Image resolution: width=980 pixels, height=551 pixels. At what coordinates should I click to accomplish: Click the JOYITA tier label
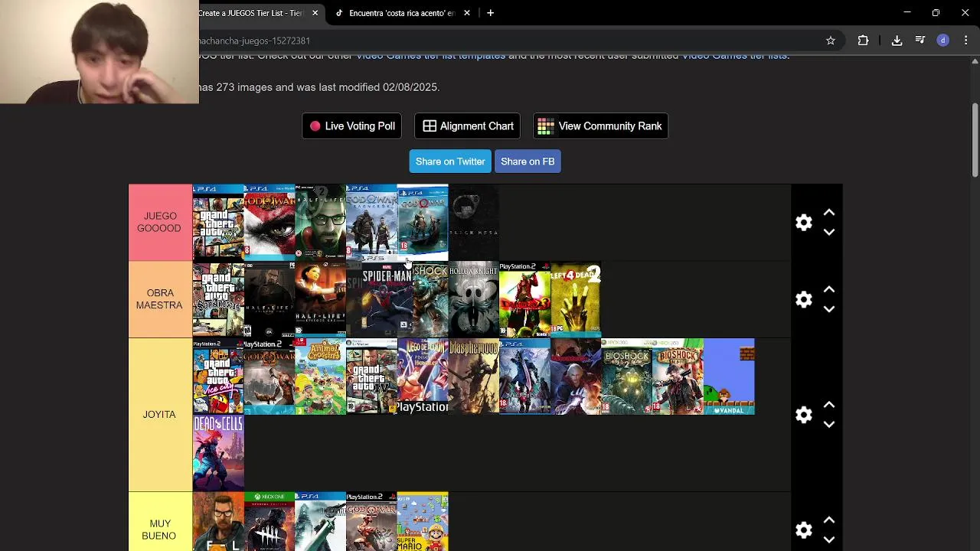[159, 415]
